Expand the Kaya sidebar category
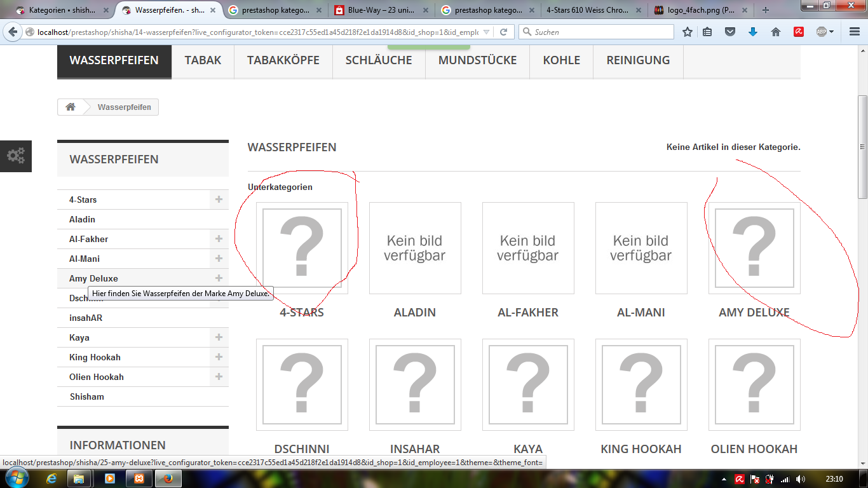Screen dimensions: 868x488 [219, 337]
